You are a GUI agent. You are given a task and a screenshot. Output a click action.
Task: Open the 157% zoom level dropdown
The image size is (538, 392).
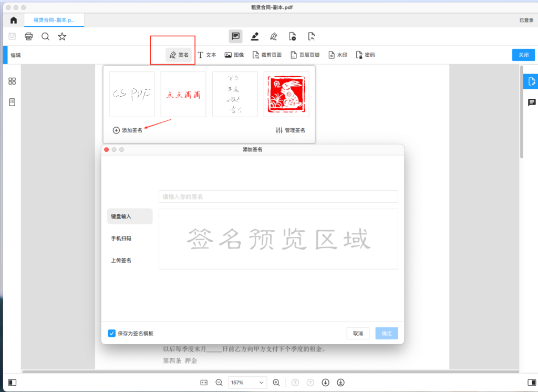[x=247, y=383]
